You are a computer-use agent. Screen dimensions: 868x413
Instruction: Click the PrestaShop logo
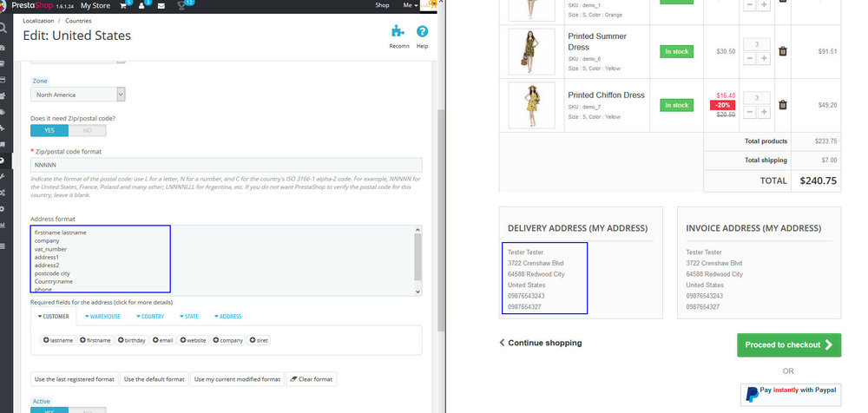(31, 5)
